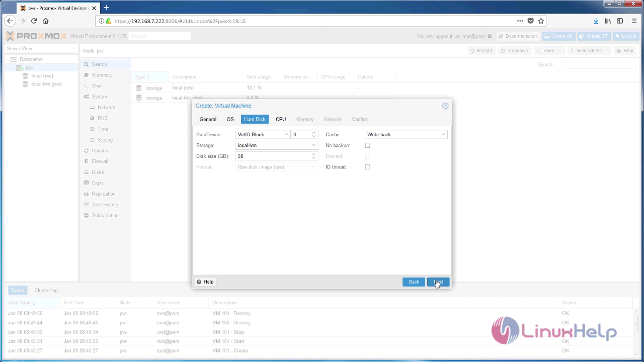Viewport: 644px width, 362px height.
Task: Open Proxmox Documentation
Action: pos(518,36)
